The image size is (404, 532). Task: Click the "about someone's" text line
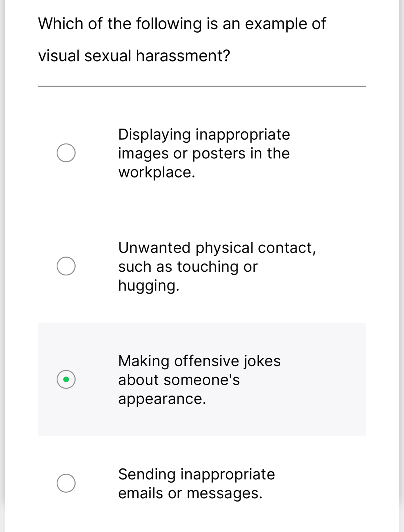179,380
